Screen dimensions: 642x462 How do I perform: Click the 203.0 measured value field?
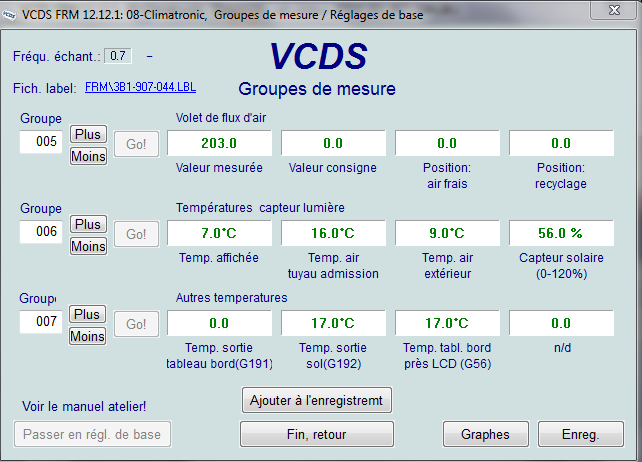219,143
